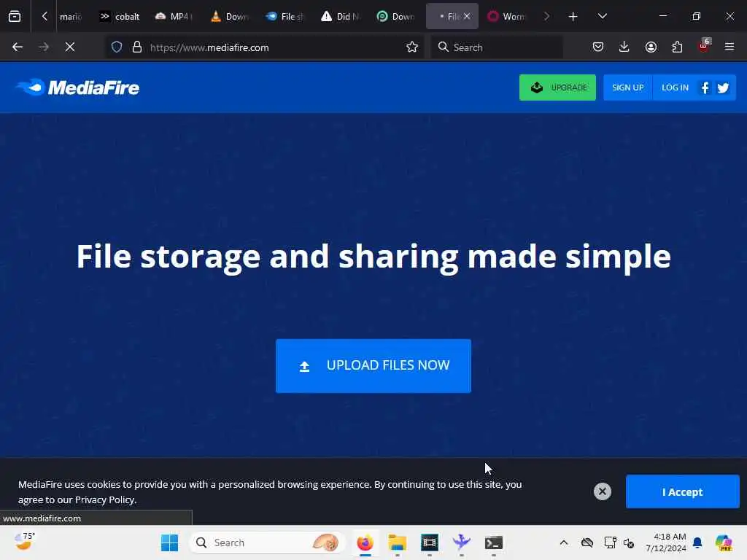Switch to the VLC Down tab
The width and height of the screenshot is (747, 560).
tap(230, 17)
